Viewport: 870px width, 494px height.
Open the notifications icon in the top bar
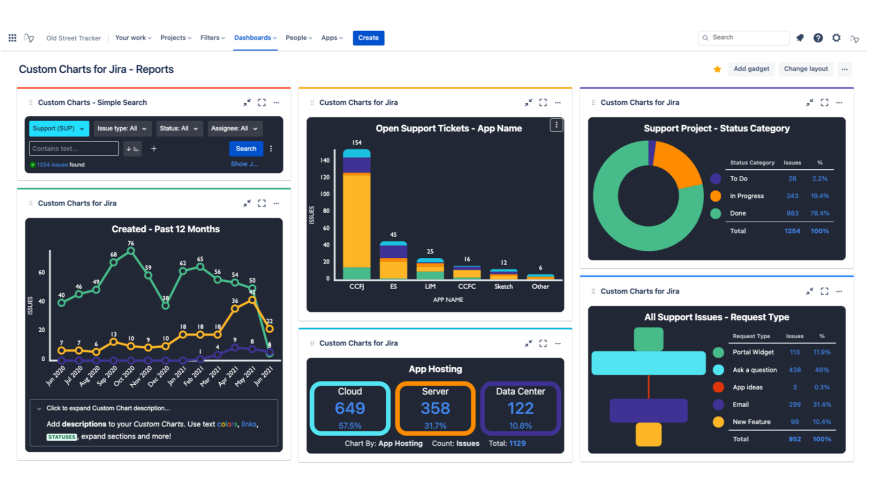tap(800, 38)
